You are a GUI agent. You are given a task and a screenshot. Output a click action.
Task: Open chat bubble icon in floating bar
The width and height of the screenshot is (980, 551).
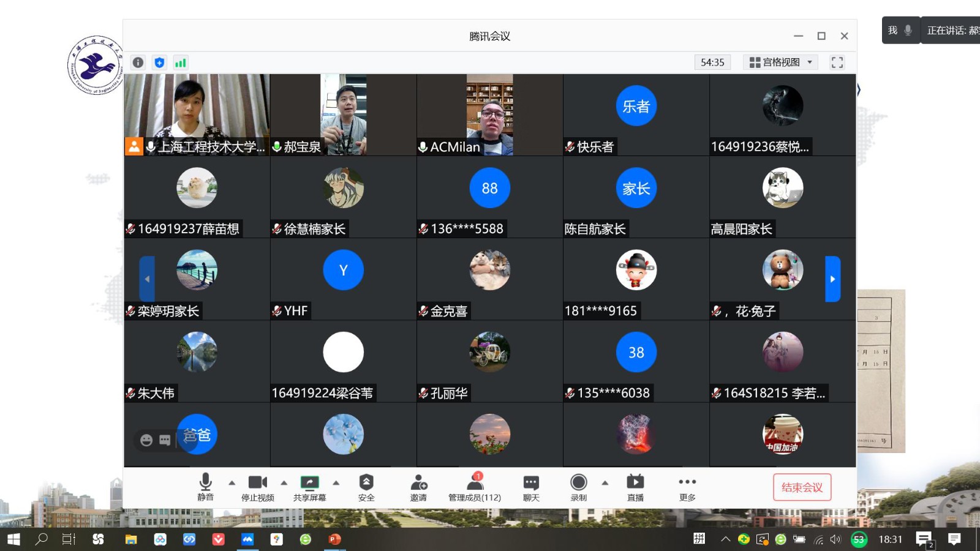tap(165, 440)
